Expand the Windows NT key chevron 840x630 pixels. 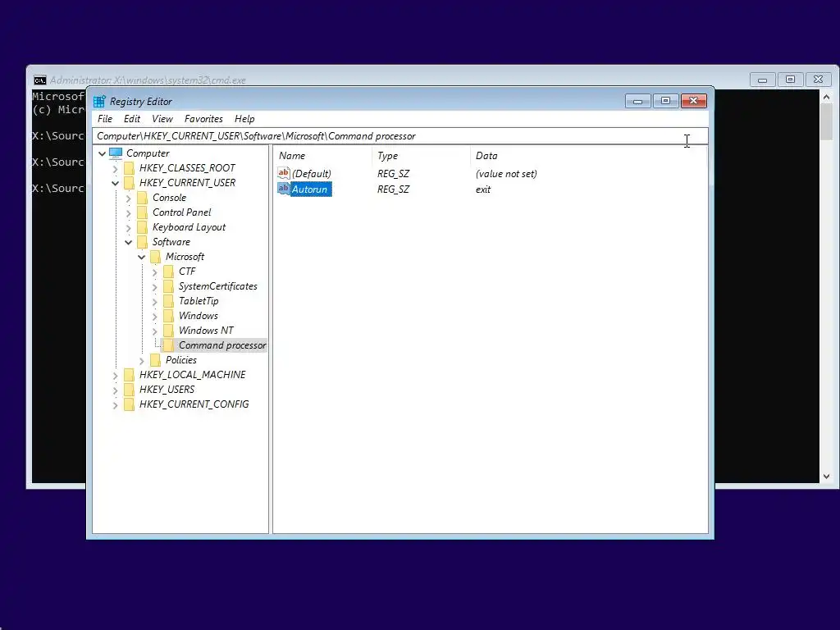[x=155, y=331]
